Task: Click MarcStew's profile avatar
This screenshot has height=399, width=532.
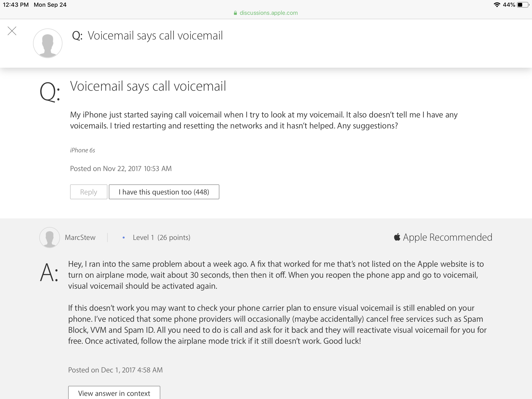Action: click(x=50, y=237)
